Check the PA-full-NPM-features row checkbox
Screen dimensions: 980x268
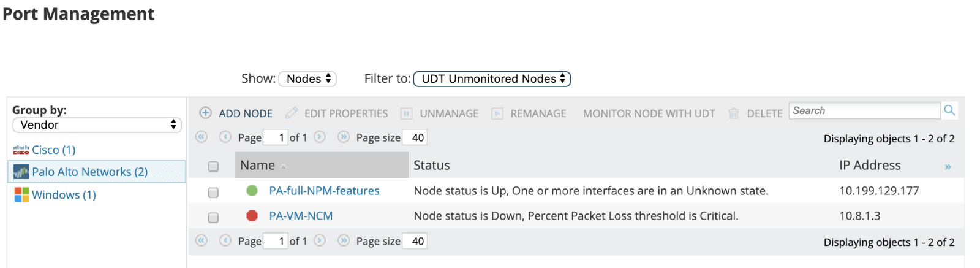point(213,193)
